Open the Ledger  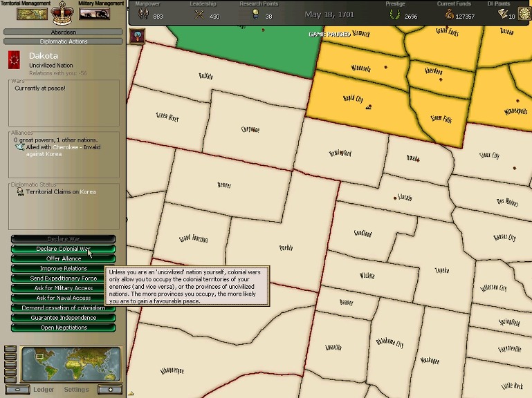[44, 390]
